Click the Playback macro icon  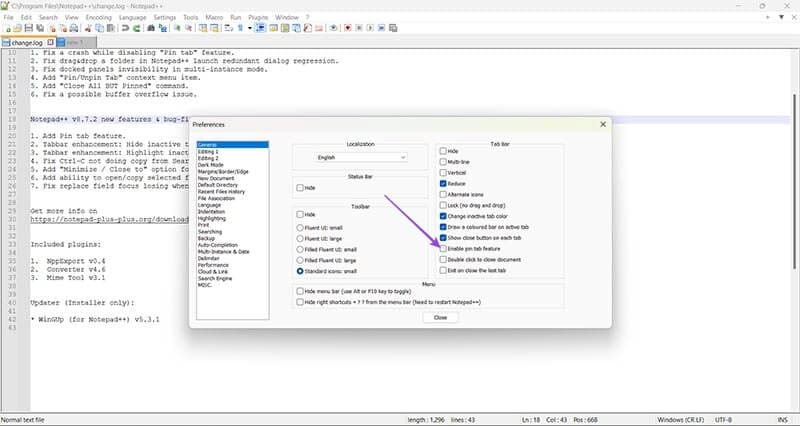coord(370,28)
